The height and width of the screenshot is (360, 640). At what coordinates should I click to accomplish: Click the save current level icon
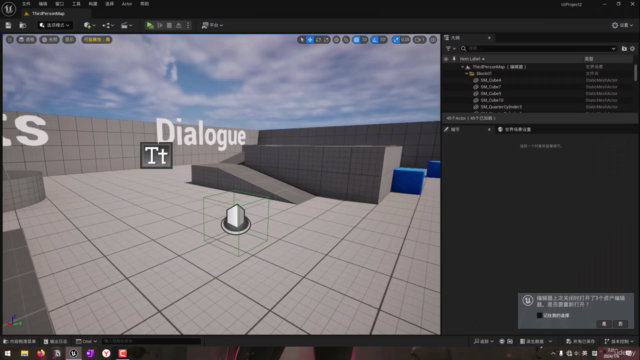click(8, 25)
